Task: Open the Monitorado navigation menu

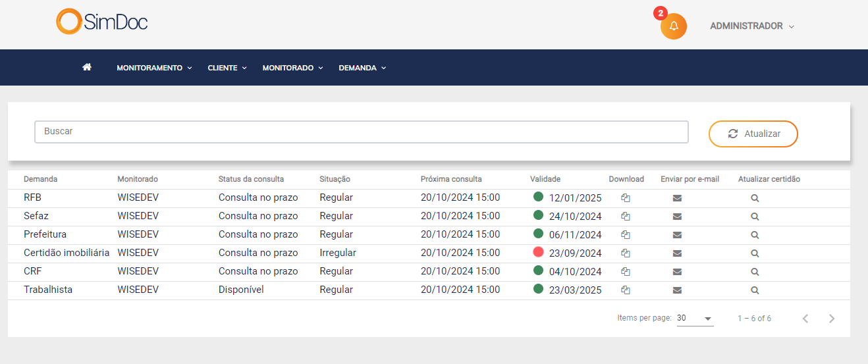Action: [x=292, y=68]
